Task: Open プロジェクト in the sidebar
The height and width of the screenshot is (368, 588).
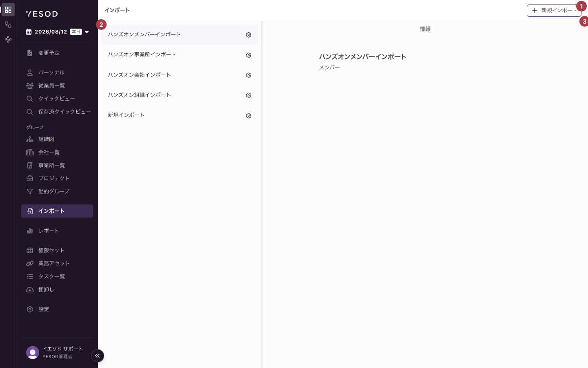Action: click(x=57, y=178)
